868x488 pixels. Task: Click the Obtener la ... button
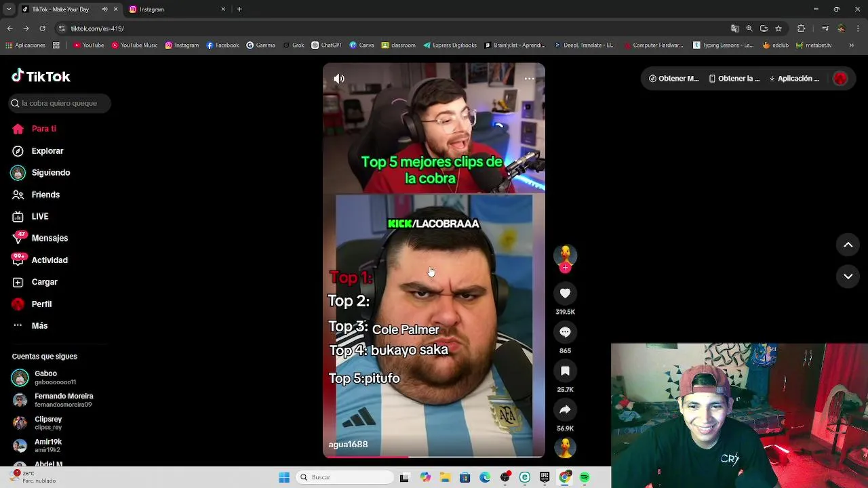(734, 79)
